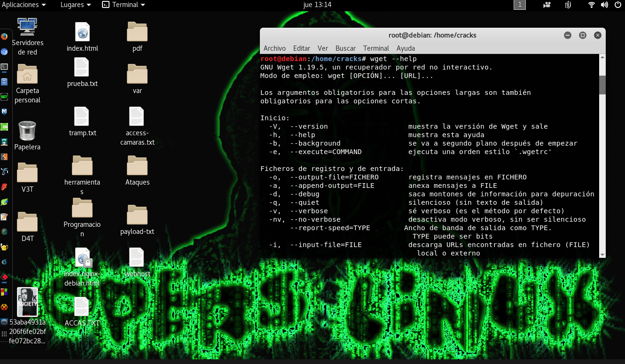This screenshot has width=625, height=364.
Task: Select the Papelera trash icon
Action: click(x=27, y=136)
